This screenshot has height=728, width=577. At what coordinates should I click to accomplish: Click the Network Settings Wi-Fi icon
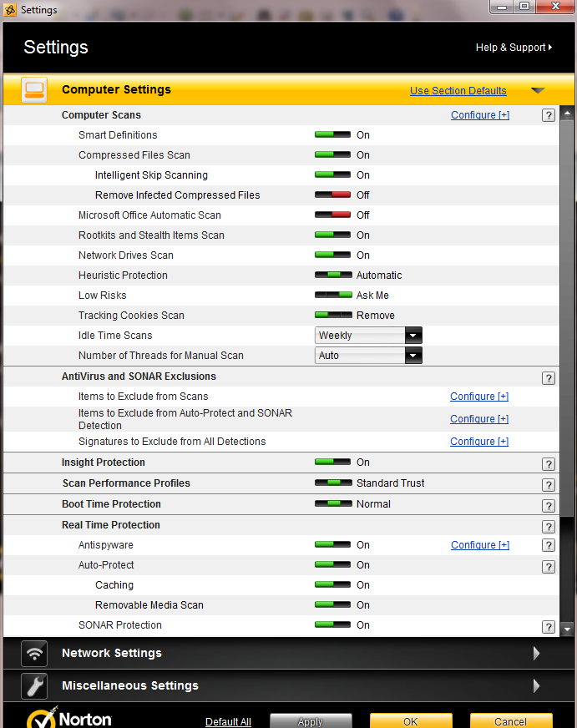pos(34,654)
